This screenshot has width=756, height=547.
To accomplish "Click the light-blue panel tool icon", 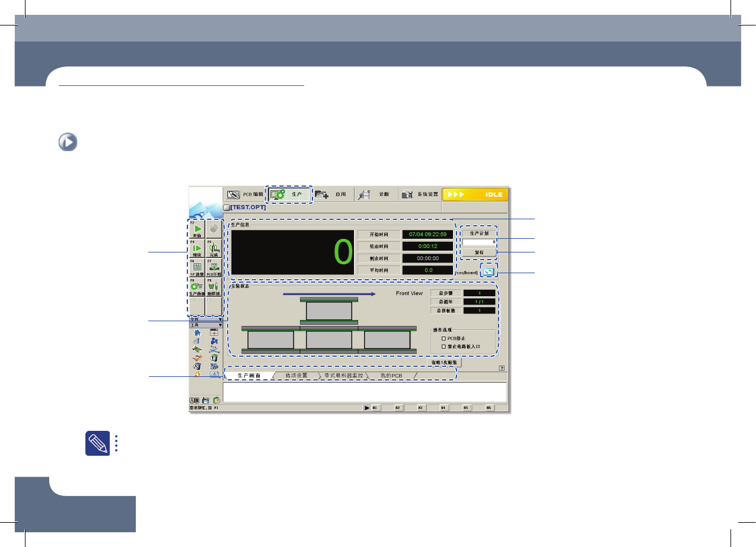I will (213, 375).
